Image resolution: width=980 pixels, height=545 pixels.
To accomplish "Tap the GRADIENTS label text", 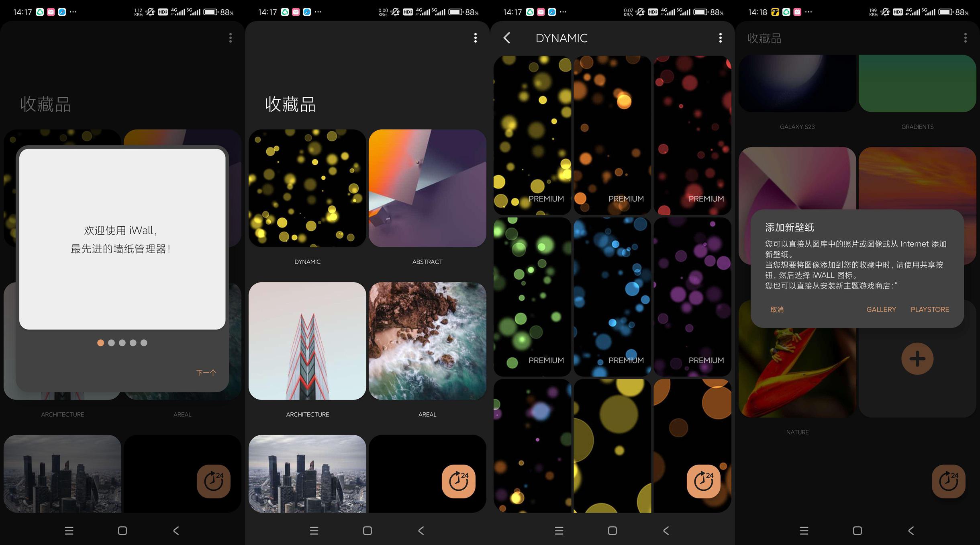I will pos(917,127).
